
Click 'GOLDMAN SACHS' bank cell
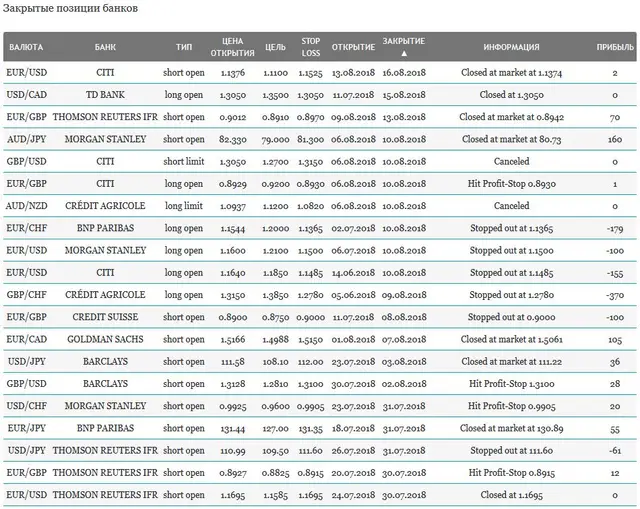[x=105, y=339]
